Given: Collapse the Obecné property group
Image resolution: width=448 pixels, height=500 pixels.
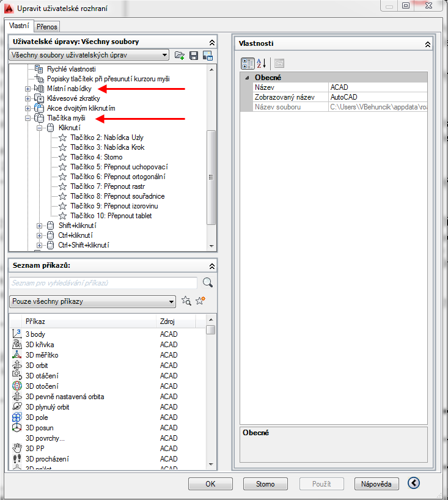Looking at the screenshot, I should 247,78.
